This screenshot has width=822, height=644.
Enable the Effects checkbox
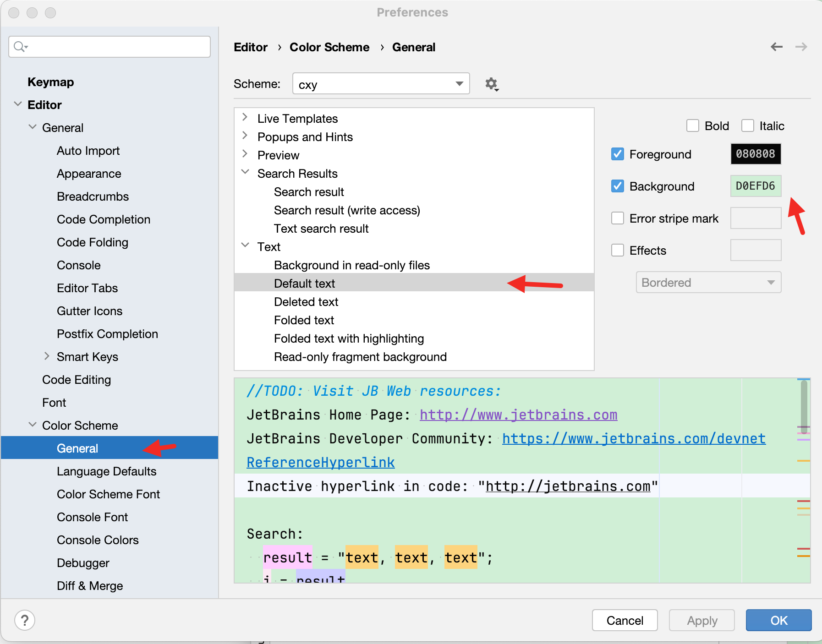click(618, 251)
